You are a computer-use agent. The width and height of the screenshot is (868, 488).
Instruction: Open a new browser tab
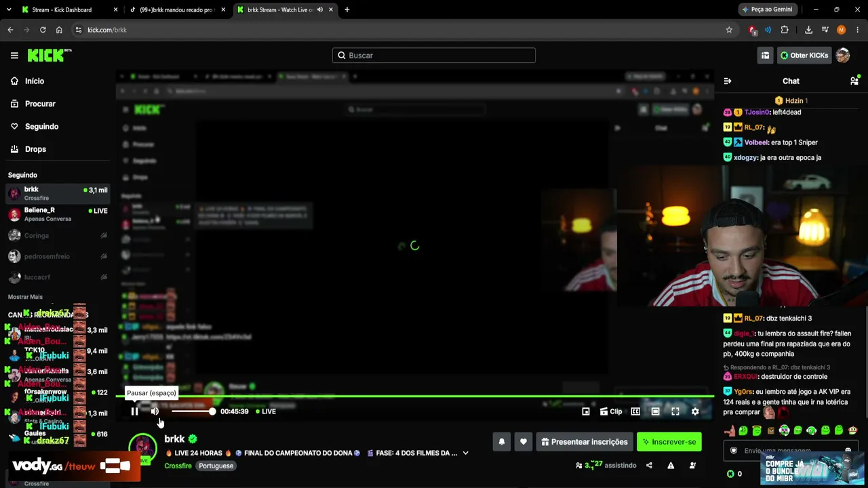[x=347, y=10]
